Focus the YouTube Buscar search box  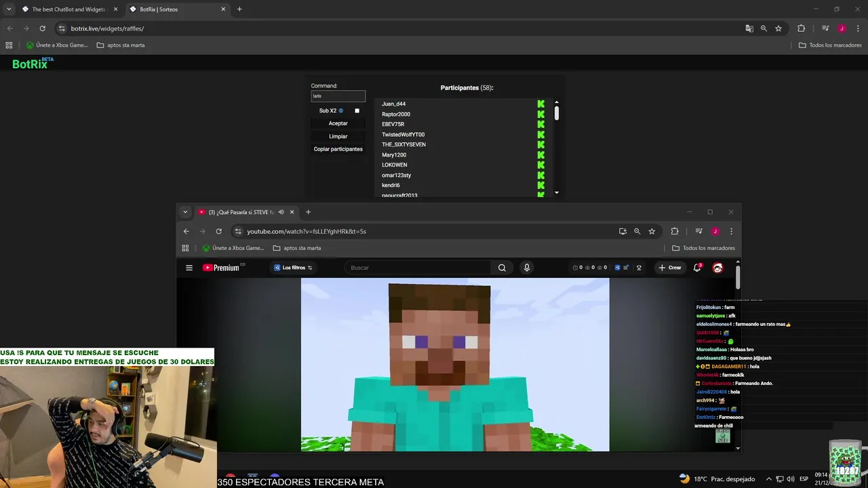[418, 268]
